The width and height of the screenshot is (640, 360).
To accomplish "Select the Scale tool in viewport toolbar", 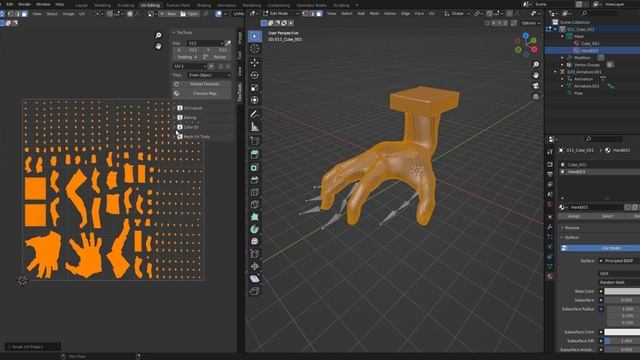I will (x=255, y=88).
